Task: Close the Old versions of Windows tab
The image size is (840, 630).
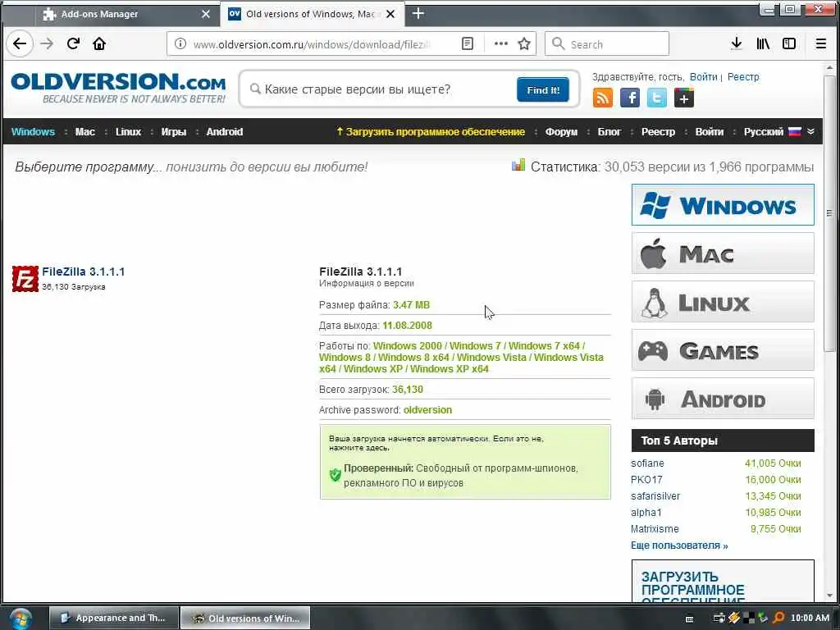Action: [390, 14]
